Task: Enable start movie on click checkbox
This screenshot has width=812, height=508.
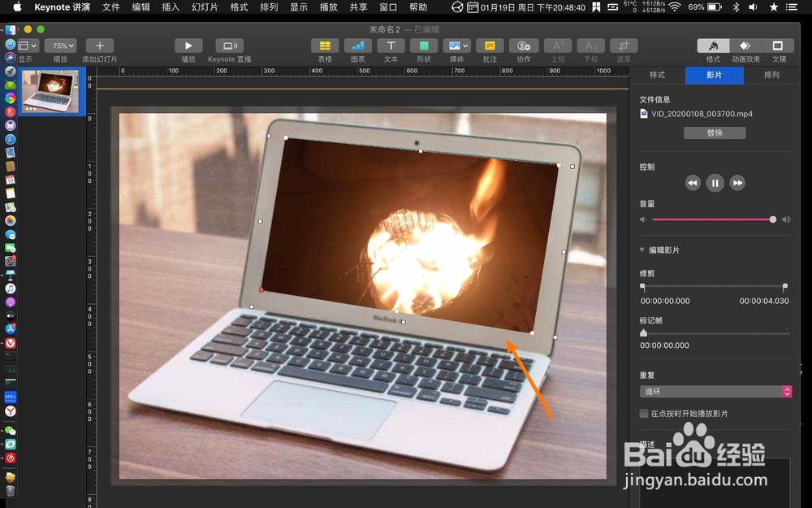Action: tap(644, 413)
